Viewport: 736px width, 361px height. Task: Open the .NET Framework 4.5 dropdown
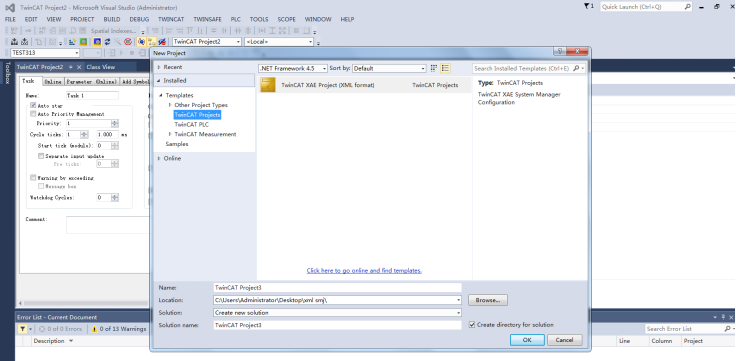click(324, 69)
